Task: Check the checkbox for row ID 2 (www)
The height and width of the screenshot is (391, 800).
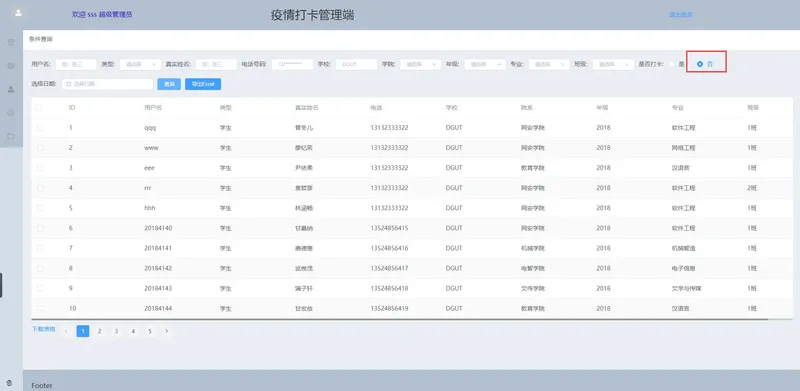Action: [x=40, y=148]
